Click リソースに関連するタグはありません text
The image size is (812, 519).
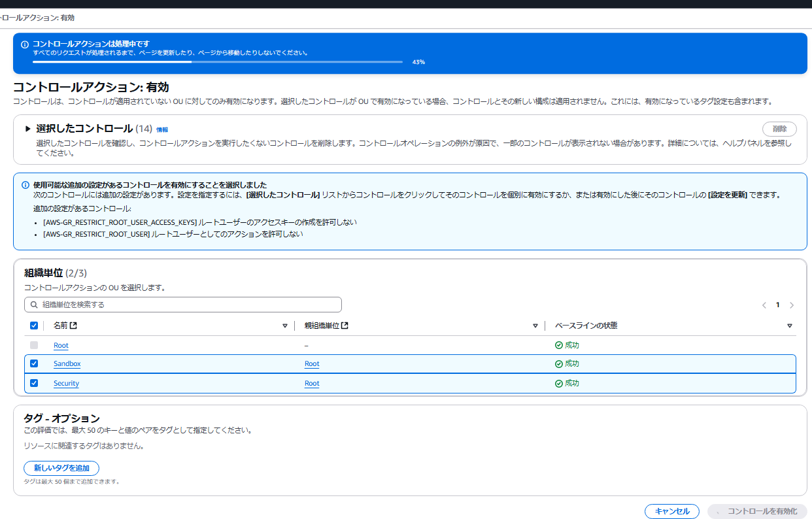[x=84, y=446]
